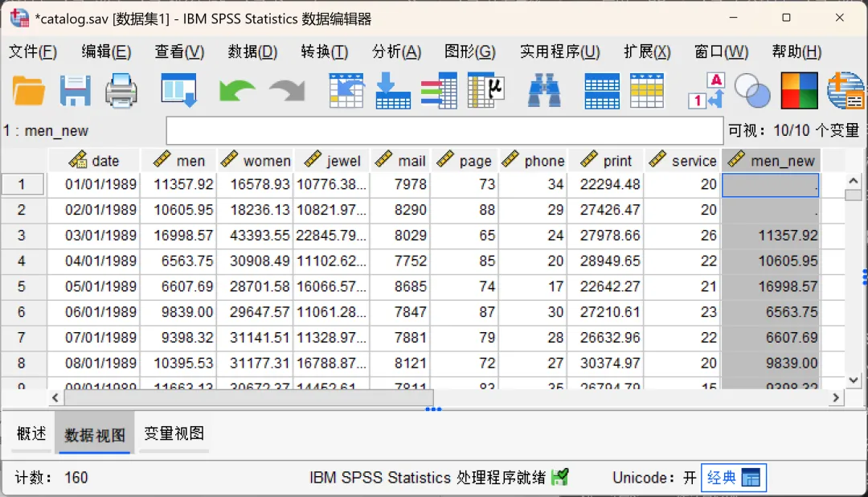Go to variable toolbar icon
This screenshot has height=497, width=868.
click(x=392, y=90)
